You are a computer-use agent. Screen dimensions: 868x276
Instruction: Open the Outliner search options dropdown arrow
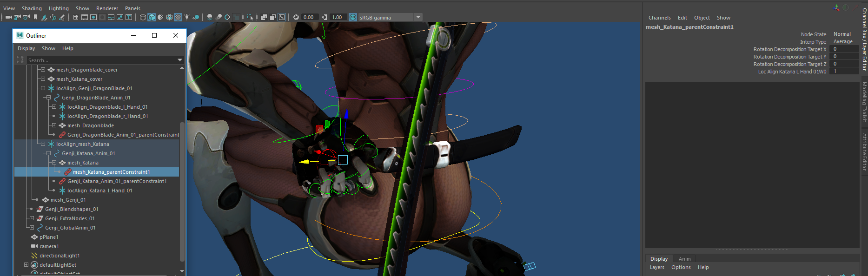(x=180, y=60)
